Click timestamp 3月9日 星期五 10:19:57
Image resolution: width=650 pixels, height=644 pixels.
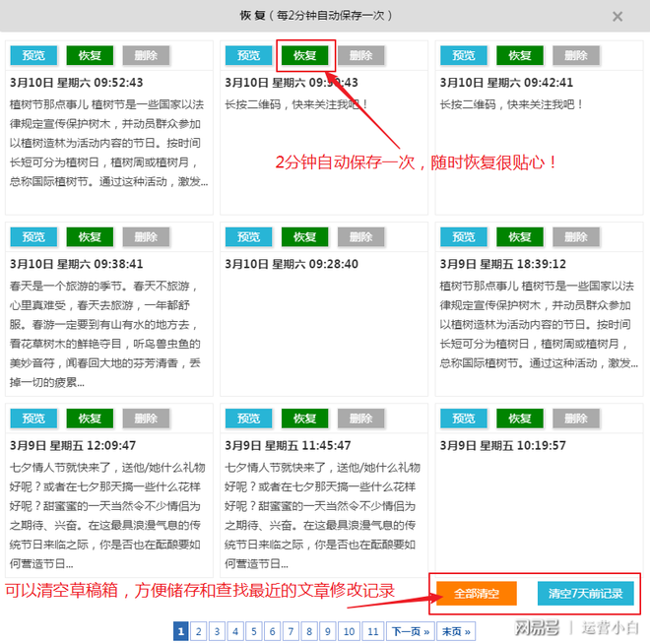click(503, 445)
